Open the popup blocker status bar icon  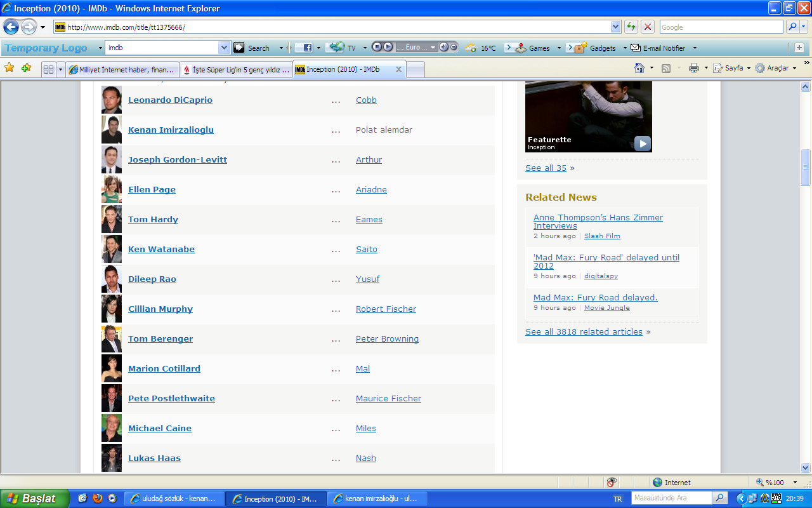[612, 483]
